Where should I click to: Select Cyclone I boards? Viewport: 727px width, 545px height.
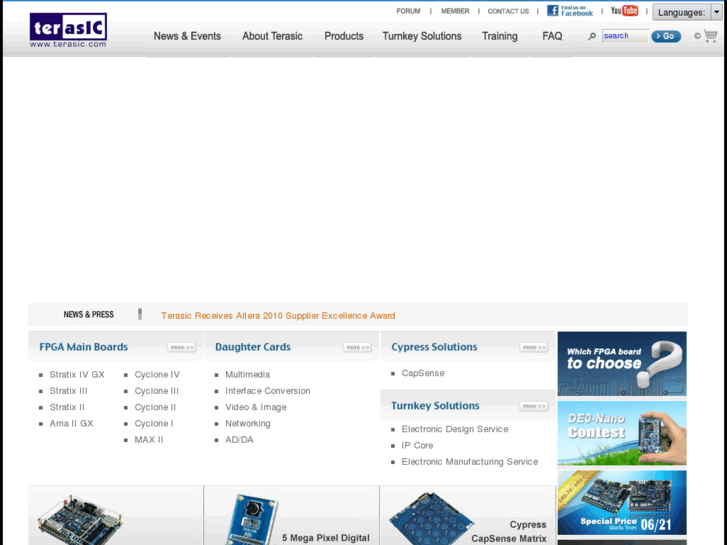(154, 423)
